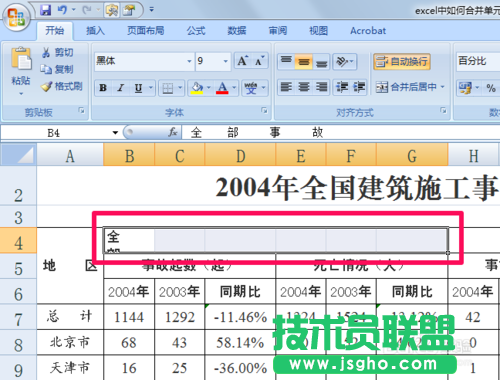Increase the indent
This screenshot has height=380, width=500.
coord(359,87)
